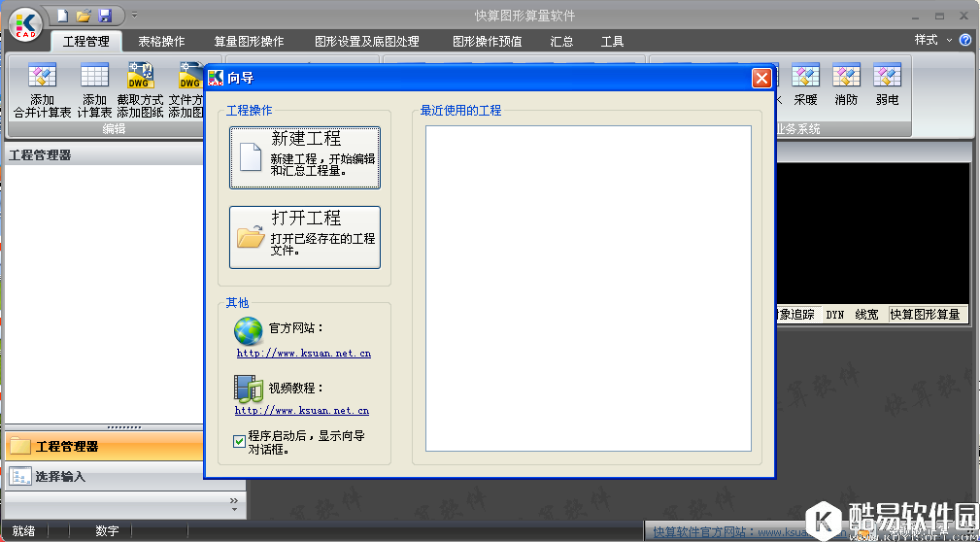The width and height of the screenshot is (980, 542).
Task: Uncheck 程序启动后显示向导对话框 checkbox
Action: pyautogui.click(x=239, y=441)
